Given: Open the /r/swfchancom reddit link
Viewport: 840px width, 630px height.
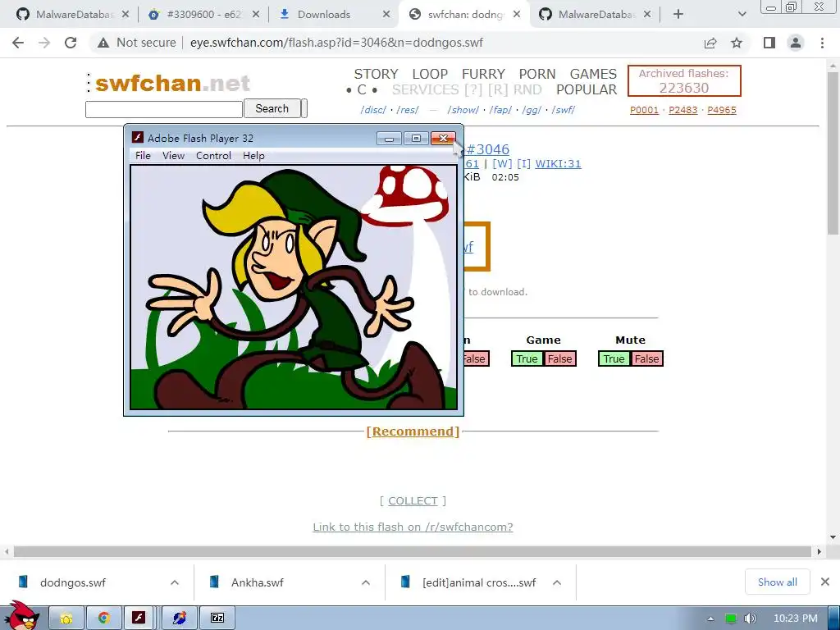Looking at the screenshot, I should tap(413, 527).
